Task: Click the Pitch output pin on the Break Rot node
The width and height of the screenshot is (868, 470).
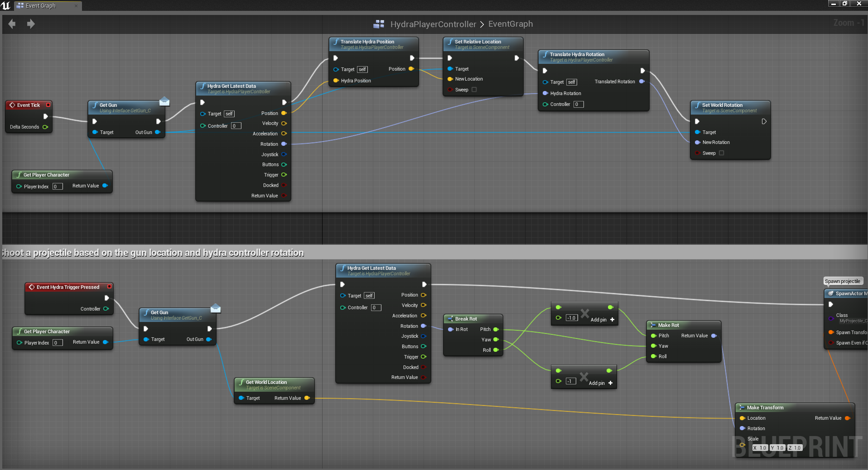Action: [x=496, y=329]
